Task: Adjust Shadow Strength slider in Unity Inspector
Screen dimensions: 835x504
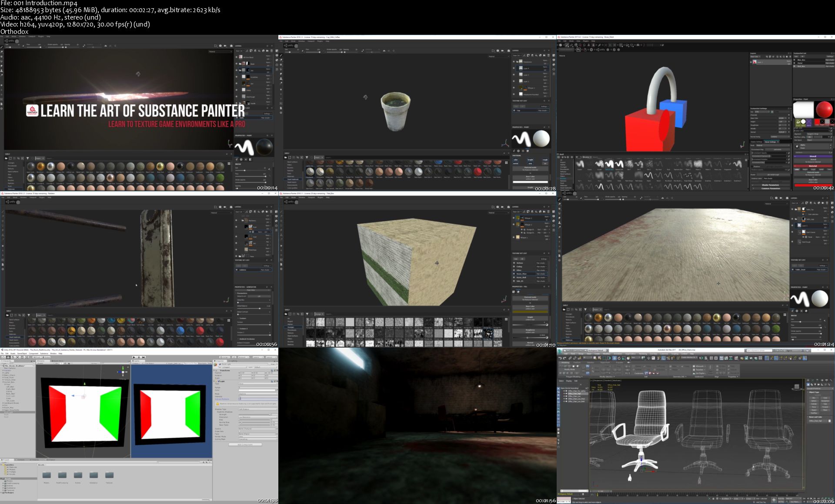Action: click(254, 414)
